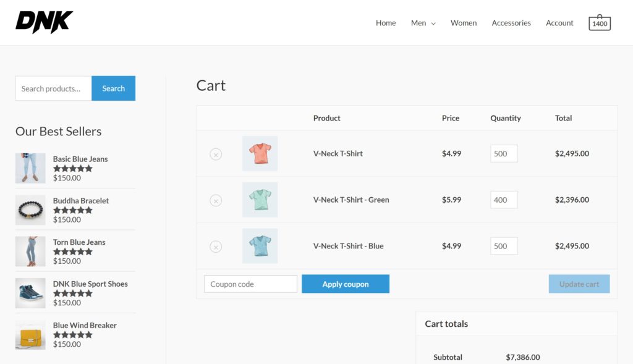Screen dimensions: 633x364
Task: Click the Apply coupon button
Action: 346,284
